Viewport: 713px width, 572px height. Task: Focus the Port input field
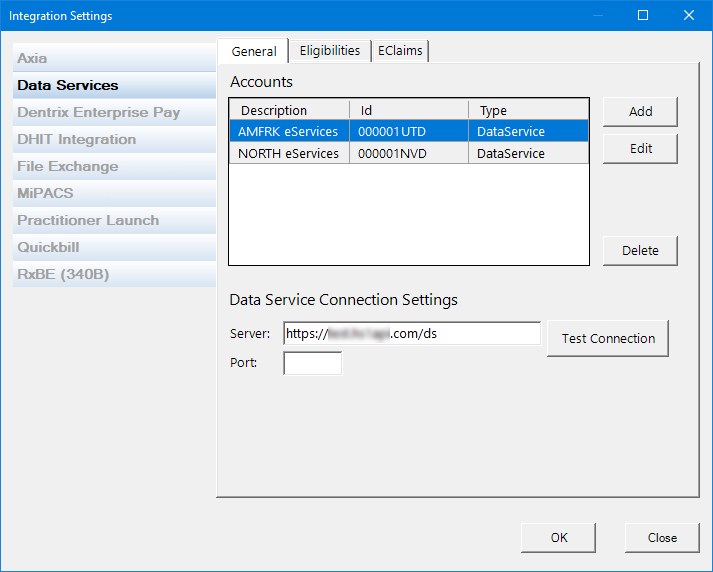312,364
